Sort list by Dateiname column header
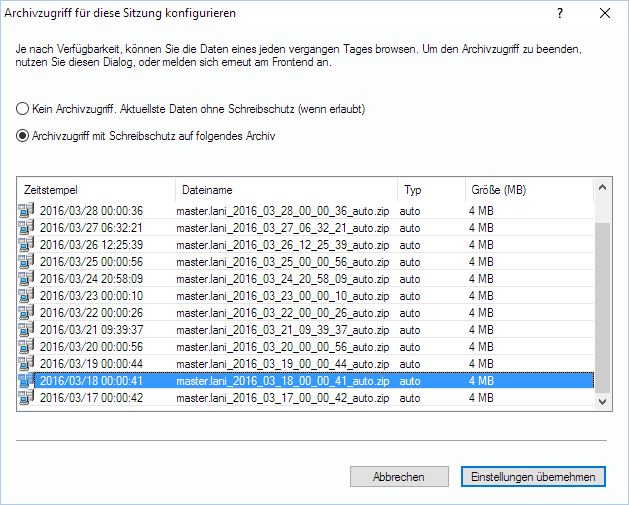The height and width of the screenshot is (505, 629). (x=286, y=190)
